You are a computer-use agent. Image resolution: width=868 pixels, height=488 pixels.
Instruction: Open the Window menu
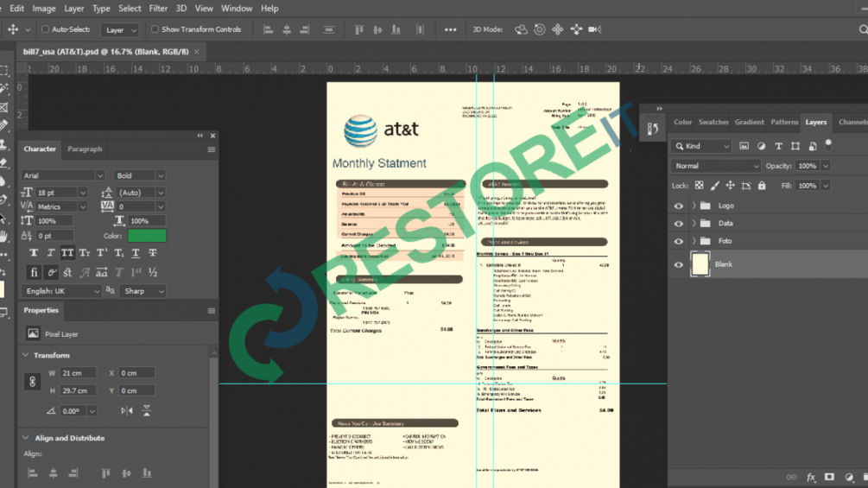[x=237, y=9]
